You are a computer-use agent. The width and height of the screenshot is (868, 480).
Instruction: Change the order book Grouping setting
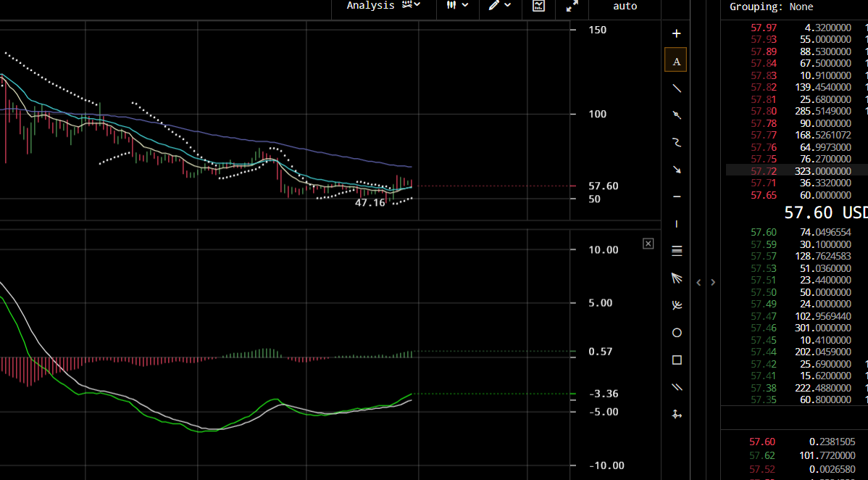coord(771,7)
